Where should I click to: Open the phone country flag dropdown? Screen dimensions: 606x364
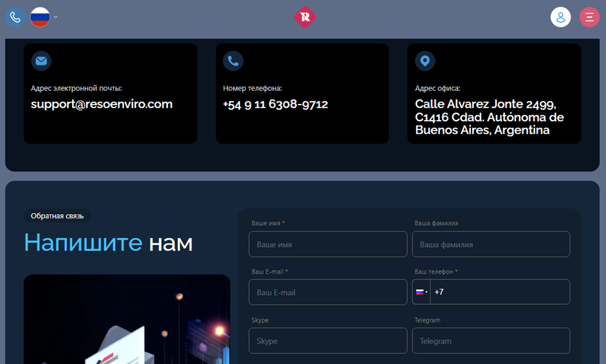[x=421, y=292]
